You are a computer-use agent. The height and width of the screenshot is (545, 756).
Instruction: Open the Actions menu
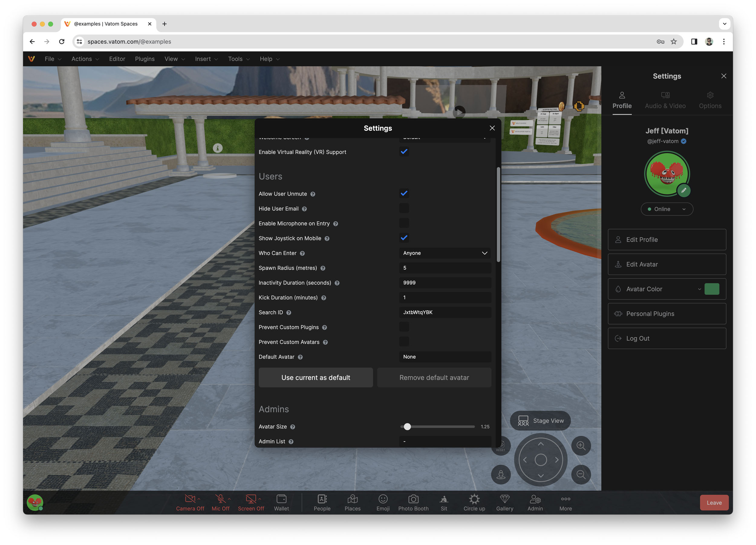point(85,59)
